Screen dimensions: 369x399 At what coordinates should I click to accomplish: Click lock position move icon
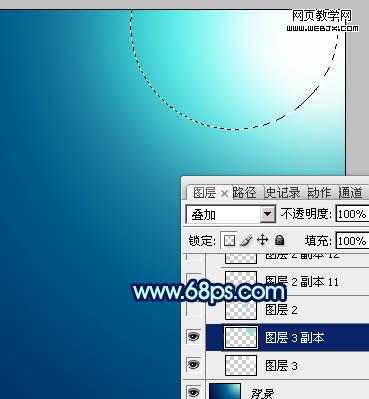click(263, 240)
